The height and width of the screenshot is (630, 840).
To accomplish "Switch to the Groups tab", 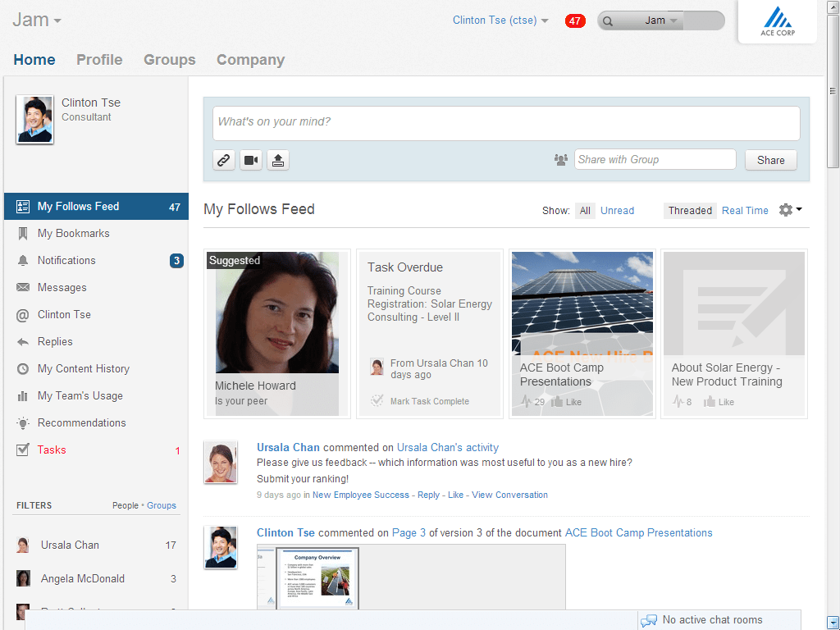I will 169,60.
